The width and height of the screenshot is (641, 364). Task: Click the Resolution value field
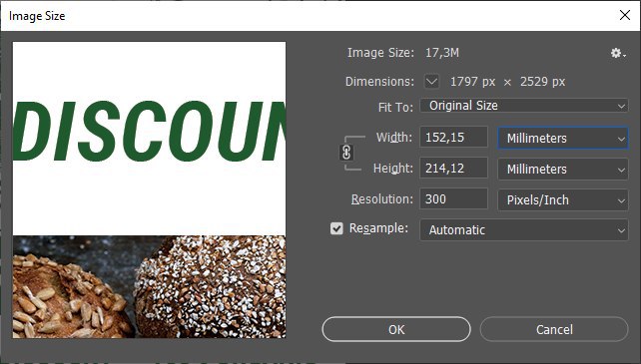click(453, 199)
